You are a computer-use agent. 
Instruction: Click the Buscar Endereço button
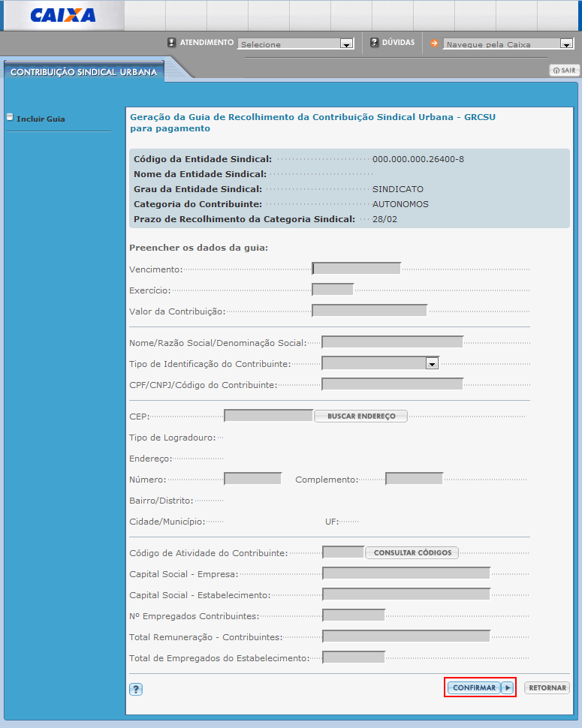point(361,416)
